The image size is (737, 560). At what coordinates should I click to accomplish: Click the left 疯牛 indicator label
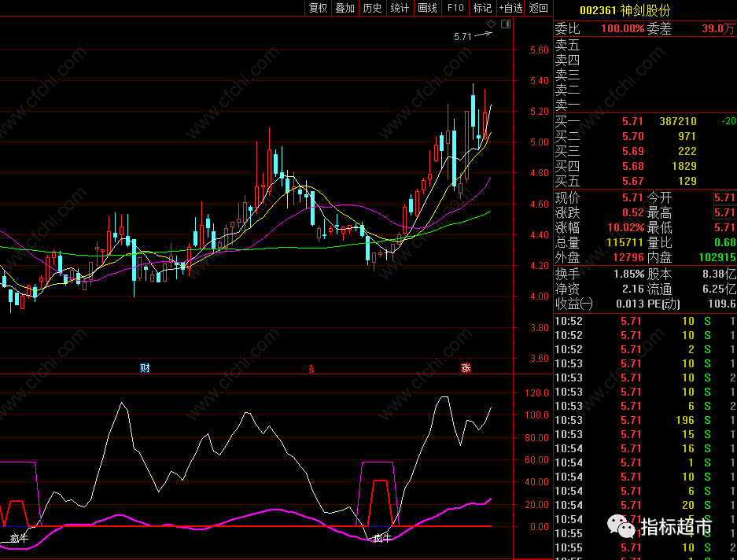20,539
